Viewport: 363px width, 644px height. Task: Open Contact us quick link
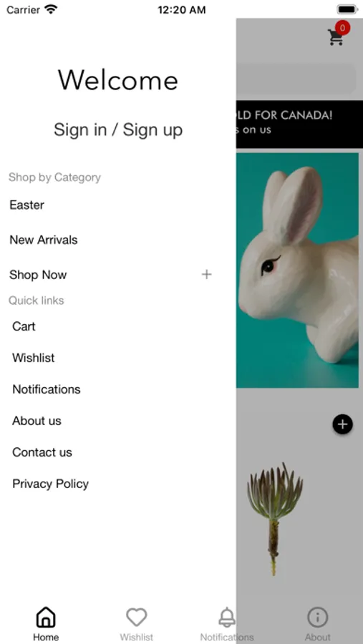click(x=42, y=452)
